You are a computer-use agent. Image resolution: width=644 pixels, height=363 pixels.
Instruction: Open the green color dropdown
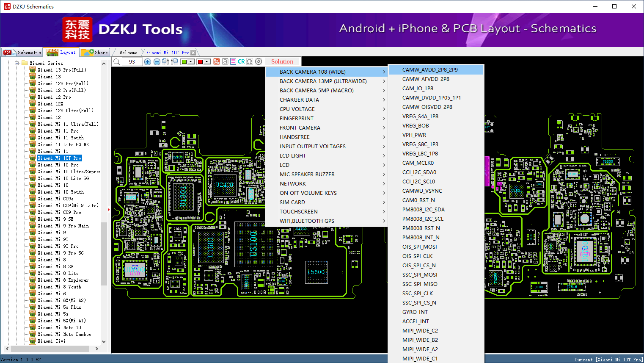pos(191,62)
